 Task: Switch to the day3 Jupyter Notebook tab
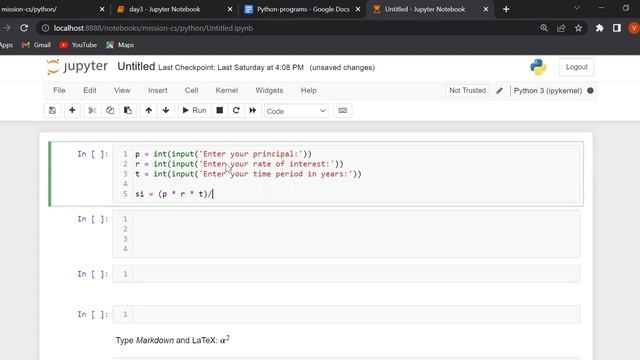[164, 9]
